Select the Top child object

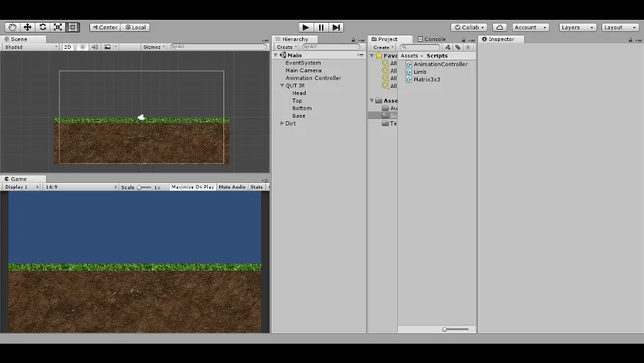(297, 101)
